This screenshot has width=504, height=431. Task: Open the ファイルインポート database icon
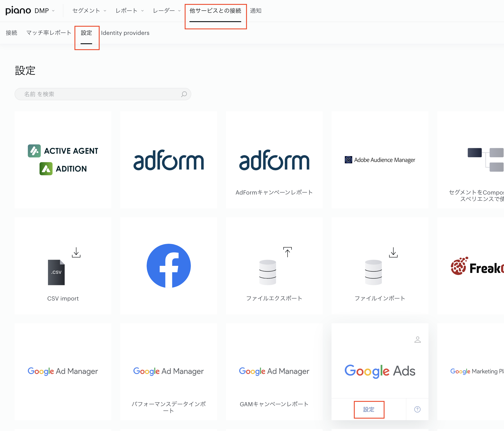[x=373, y=272]
